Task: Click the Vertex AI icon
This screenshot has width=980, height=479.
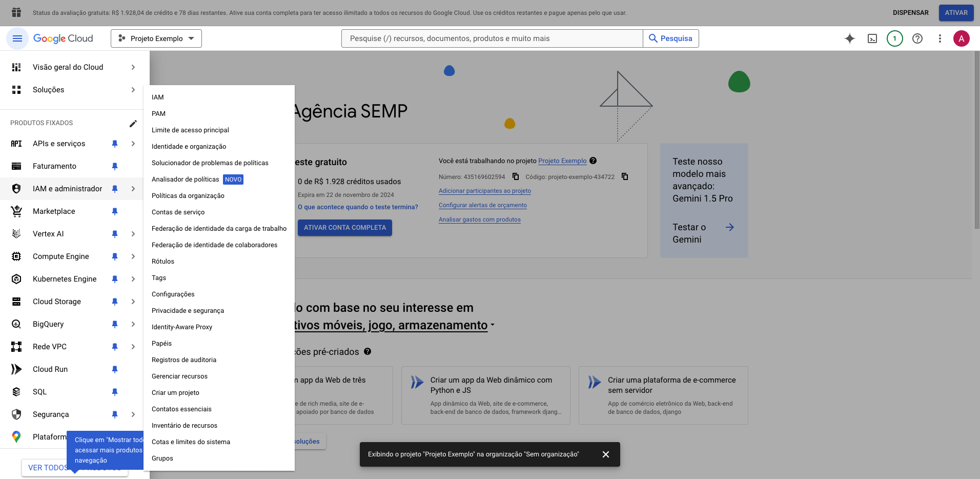Action: (16, 234)
